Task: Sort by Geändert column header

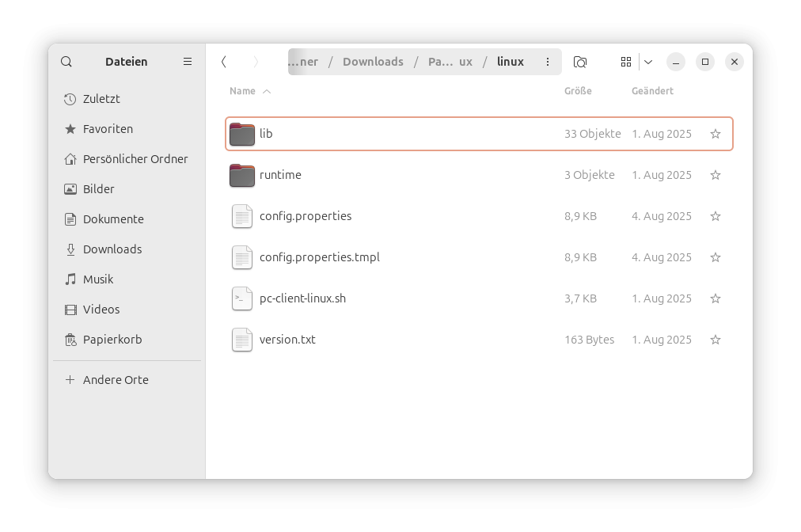Action: [x=652, y=91]
